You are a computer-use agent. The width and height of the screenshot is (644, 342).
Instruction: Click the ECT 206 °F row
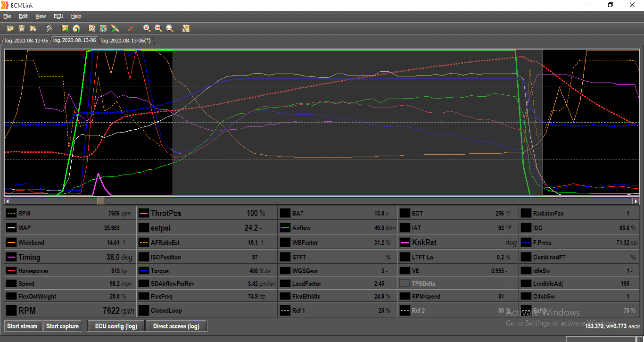458,213
